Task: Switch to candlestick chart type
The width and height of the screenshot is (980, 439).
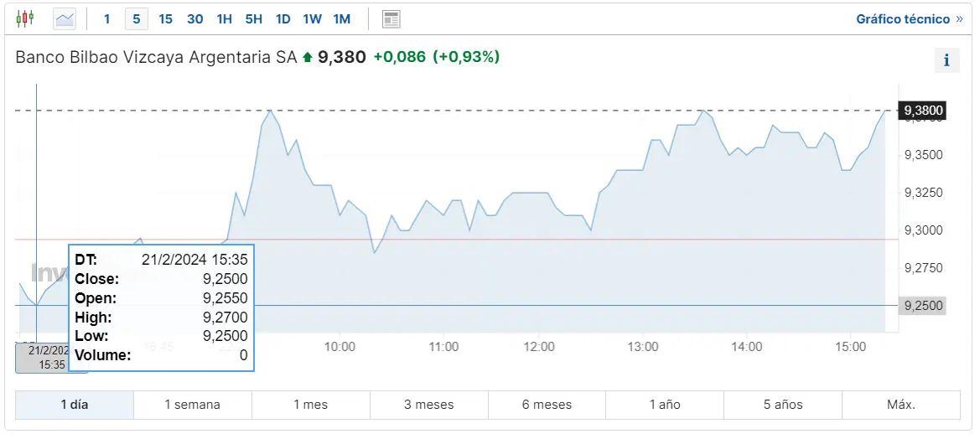Action: [25, 18]
